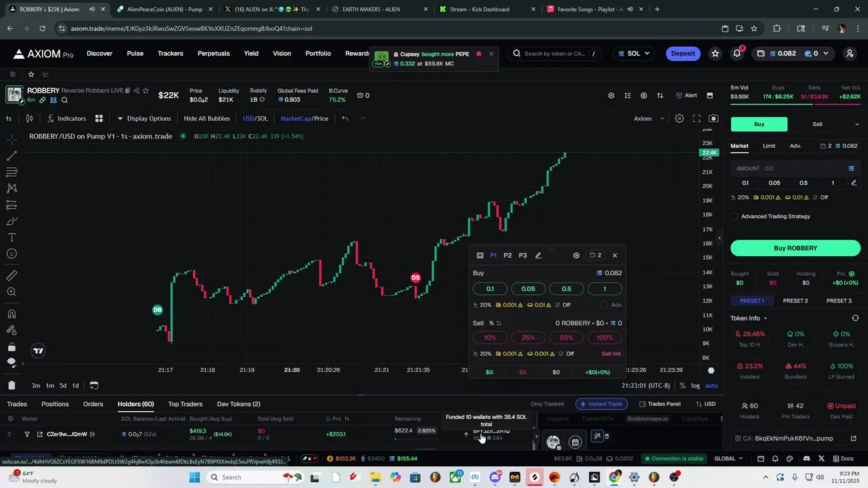Click the AMOUNT input field
The height and width of the screenshot is (488, 868).
[x=795, y=169]
